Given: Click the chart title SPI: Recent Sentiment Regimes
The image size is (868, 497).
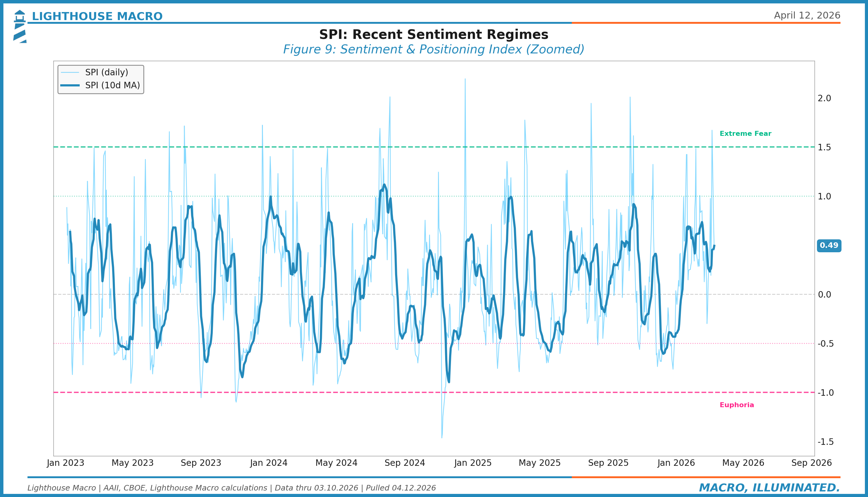Looking at the screenshot, I should (434, 35).
